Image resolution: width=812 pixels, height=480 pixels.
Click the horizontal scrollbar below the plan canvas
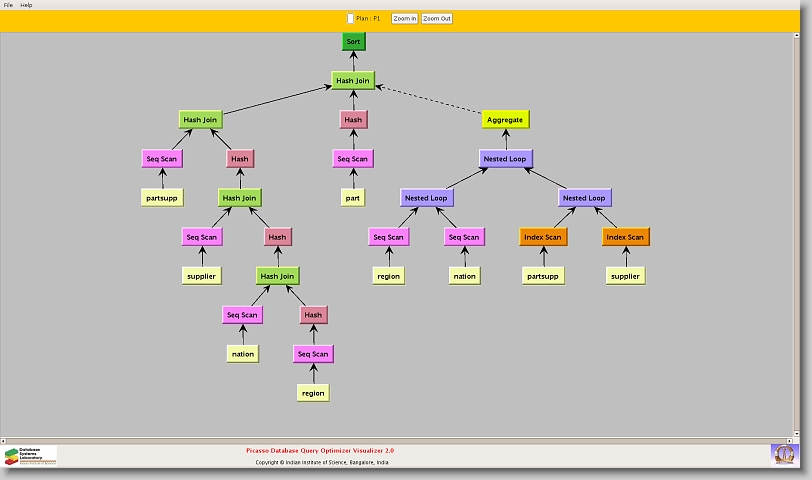(x=400, y=437)
